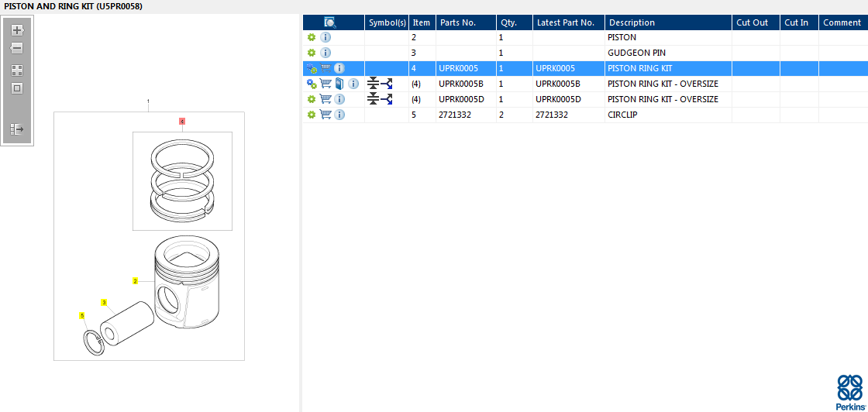
Task: Add UPRK0005B to cart via cart icon
Action: coord(325,84)
